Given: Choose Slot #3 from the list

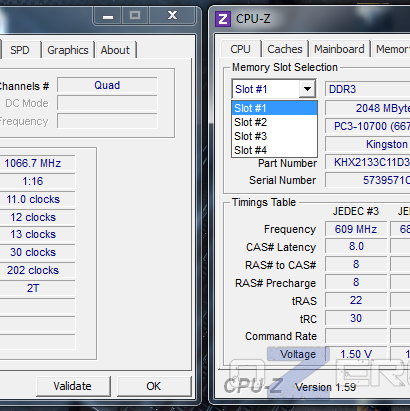Looking at the screenshot, I should [x=274, y=136].
